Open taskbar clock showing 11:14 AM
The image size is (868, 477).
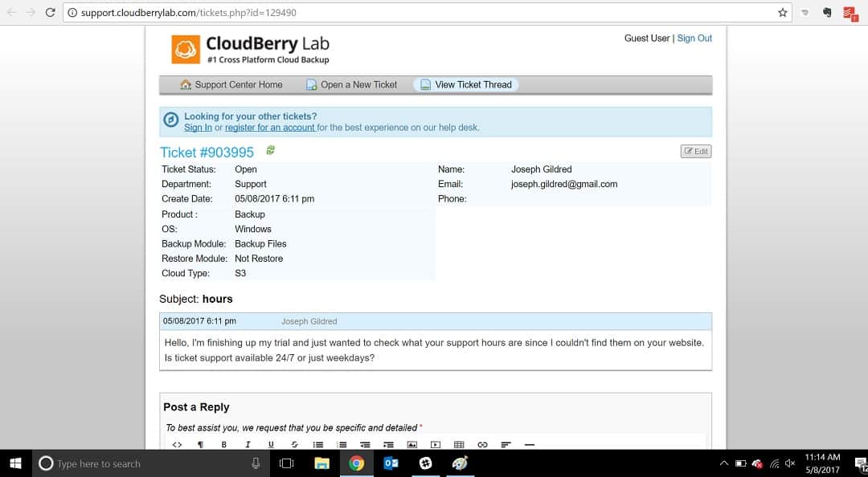pyautogui.click(x=823, y=463)
